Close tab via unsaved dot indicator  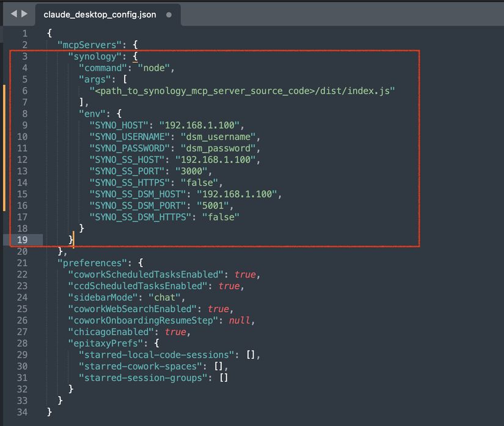pos(169,15)
